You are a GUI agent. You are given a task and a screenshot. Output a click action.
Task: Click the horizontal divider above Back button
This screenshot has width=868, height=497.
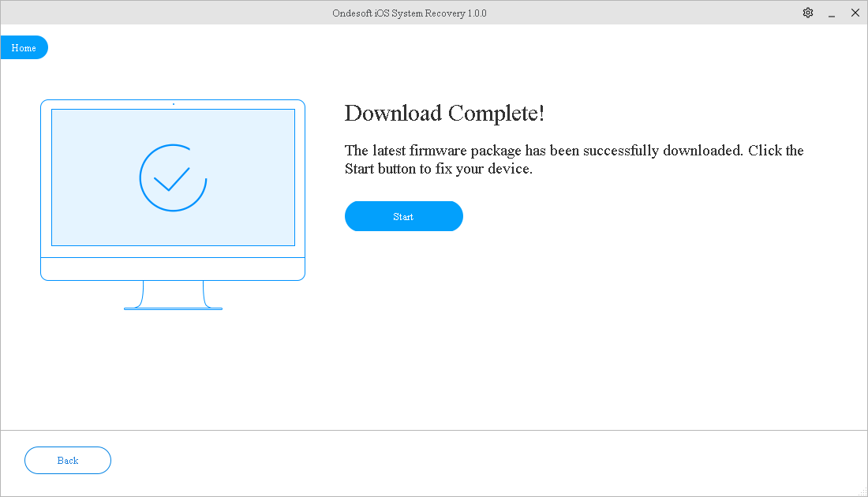click(434, 430)
